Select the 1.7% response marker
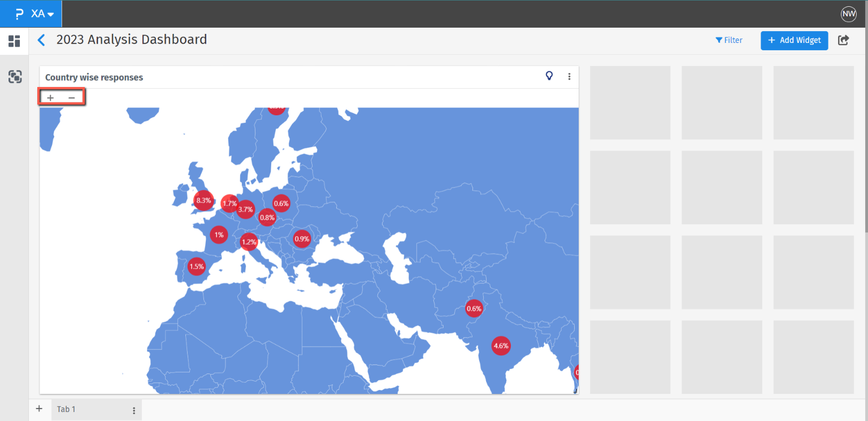Screen dimensions: 868x421 (229, 203)
